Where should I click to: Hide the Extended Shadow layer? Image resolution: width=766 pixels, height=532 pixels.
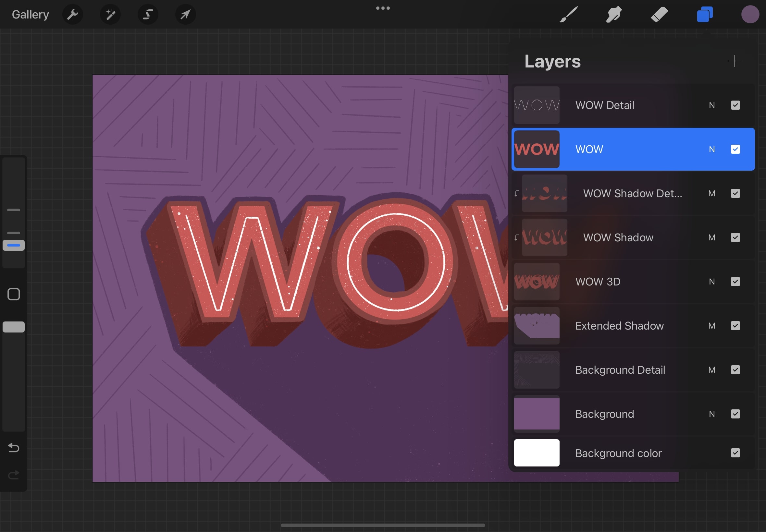tap(735, 326)
